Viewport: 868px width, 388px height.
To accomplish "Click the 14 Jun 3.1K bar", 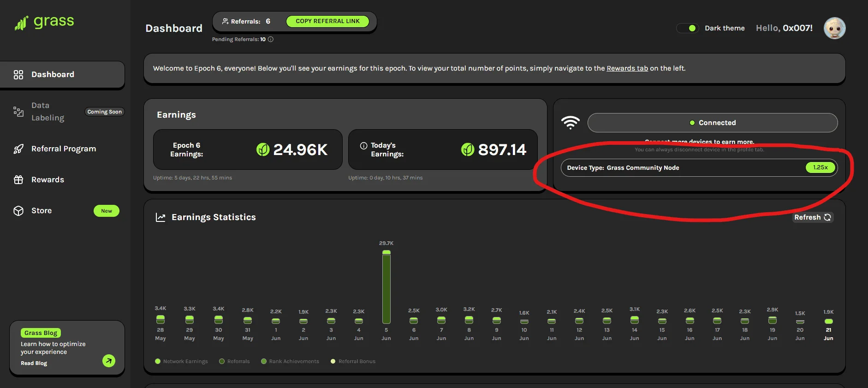I will click(635, 320).
